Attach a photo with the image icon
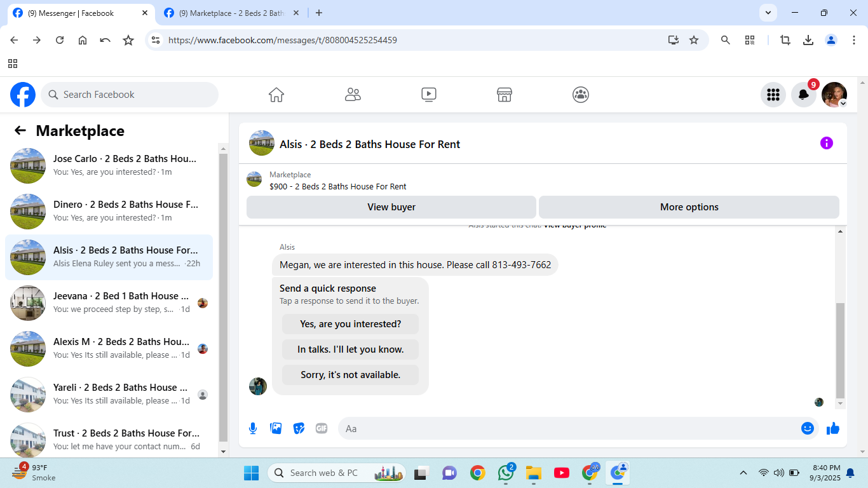 coord(276,428)
